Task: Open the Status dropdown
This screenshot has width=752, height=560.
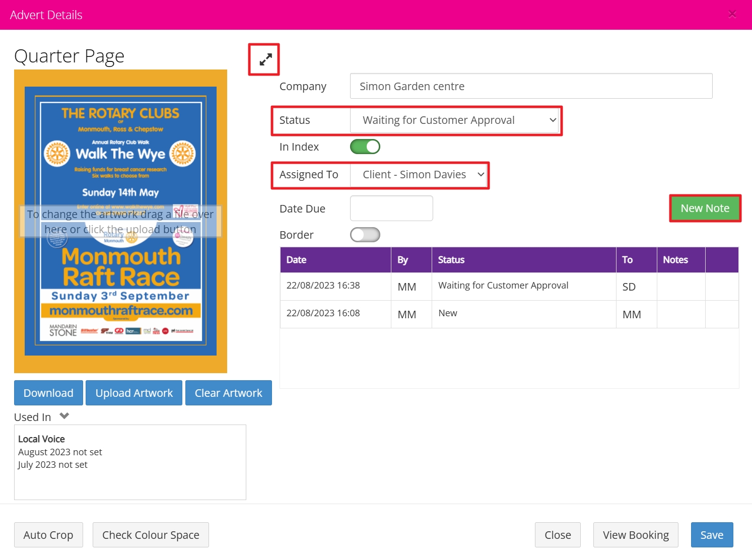Action: pos(455,120)
